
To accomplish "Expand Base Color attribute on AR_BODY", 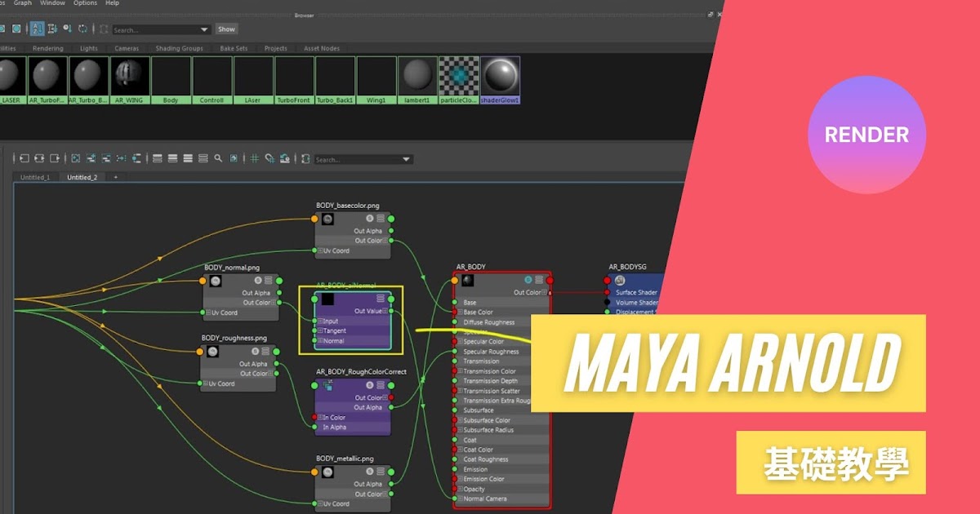I will click(461, 312).
